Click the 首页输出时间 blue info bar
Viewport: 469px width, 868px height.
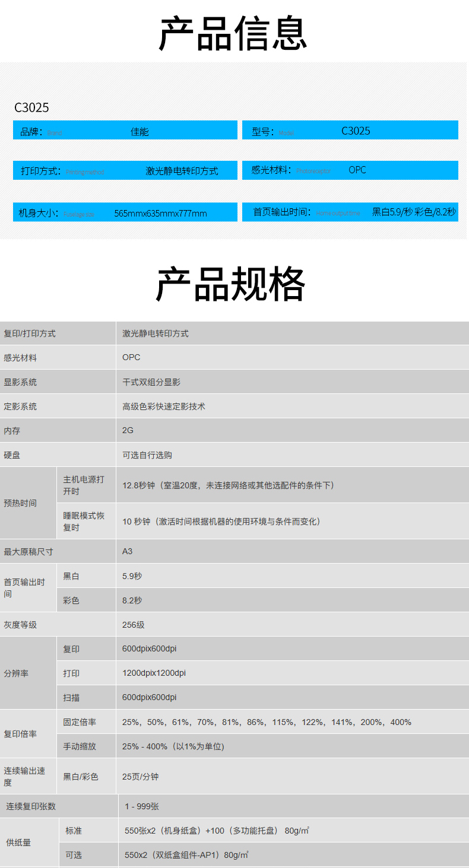[350, 212]
